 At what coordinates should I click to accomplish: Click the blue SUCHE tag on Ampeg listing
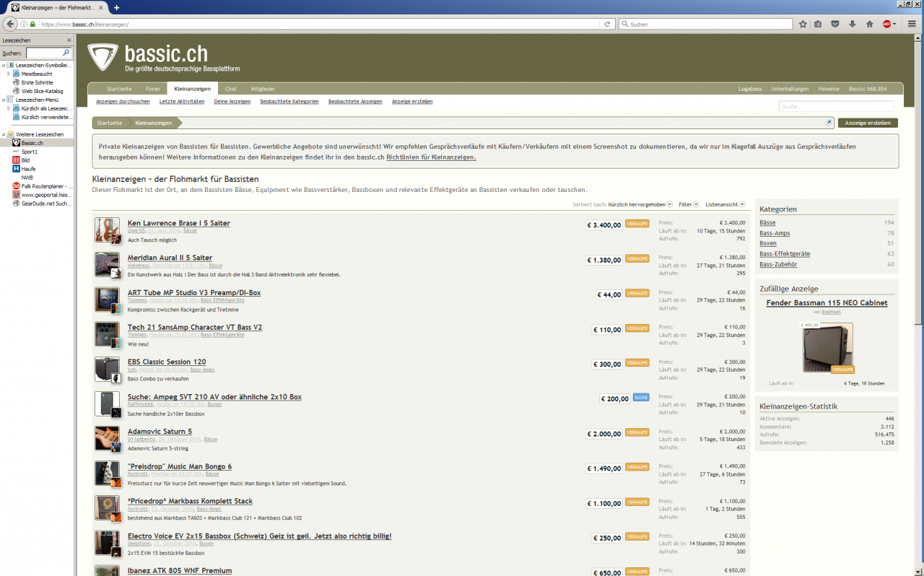coord(641,398)
